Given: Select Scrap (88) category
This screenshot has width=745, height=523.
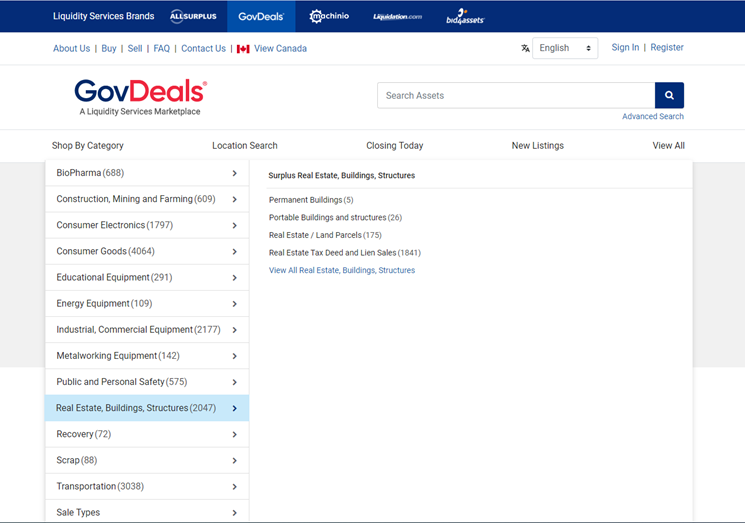Looking at the screenshot, I should (76, 460).
